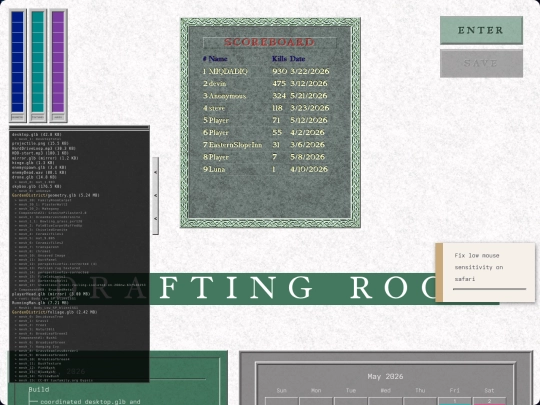Select enemyDead.wav in the terminal listing
Image resolution: width=540 pixels, height=405 pixels.
point(39,173)
